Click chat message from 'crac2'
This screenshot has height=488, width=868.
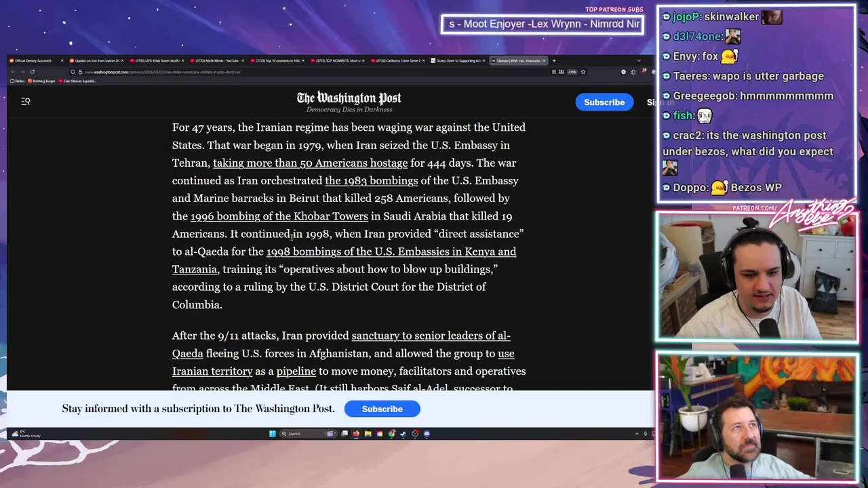tap(749, 152)
